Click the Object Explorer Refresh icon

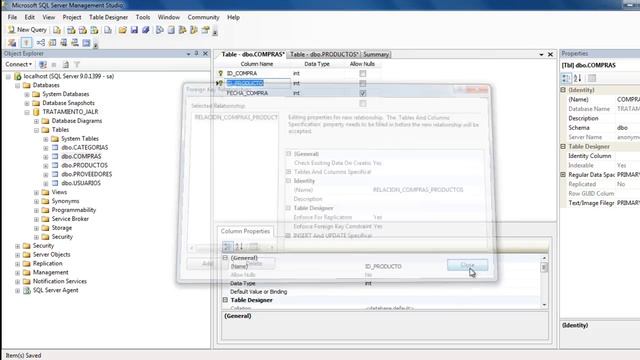pyautogui.click(x=65, y=64)
